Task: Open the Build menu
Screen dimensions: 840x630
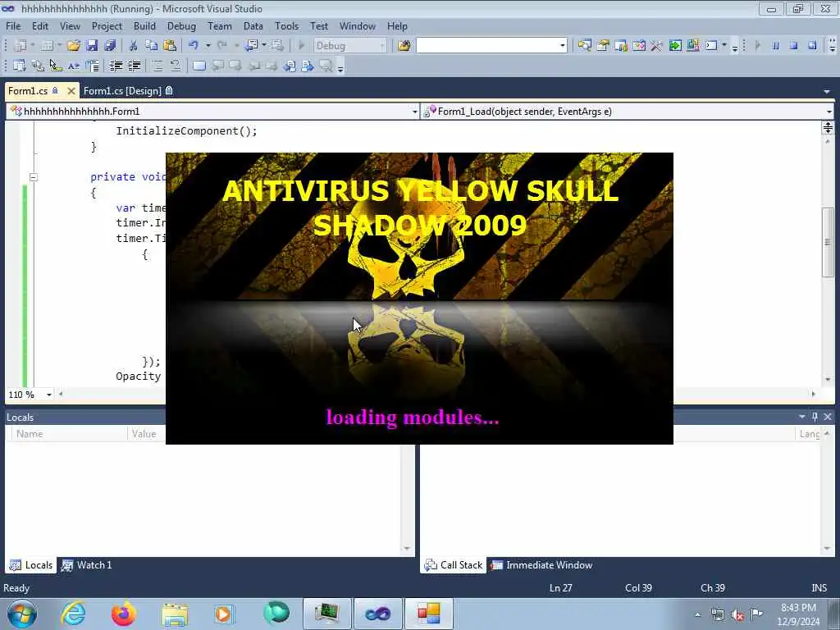Action: click(144, 25)
